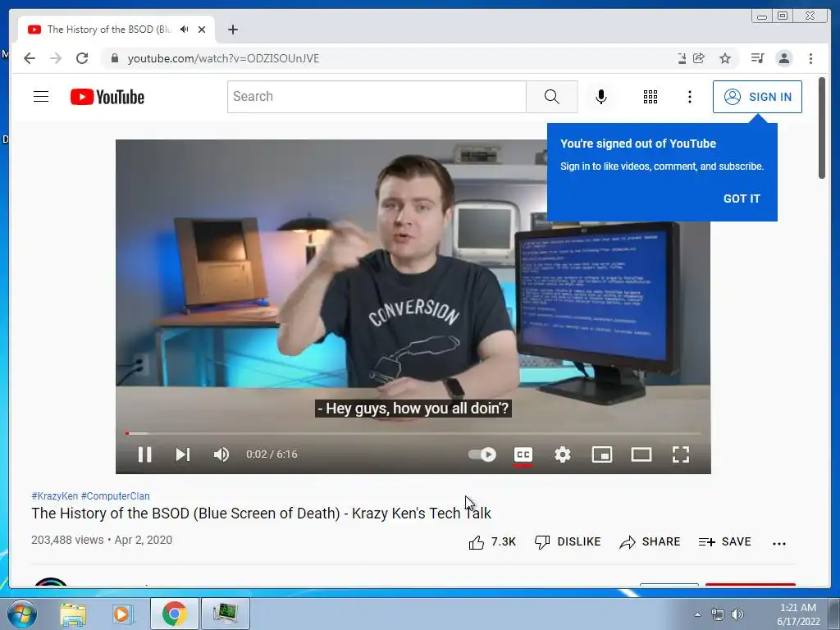Viewport: 840px width, 630px height.
Task: Reload the current page
Action: tap(82, 58)
